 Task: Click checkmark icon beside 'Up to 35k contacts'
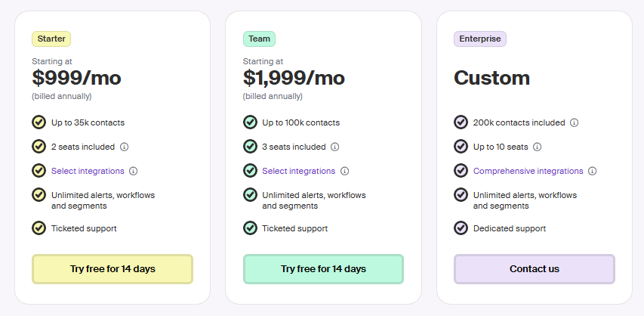[x=39, y=122]
